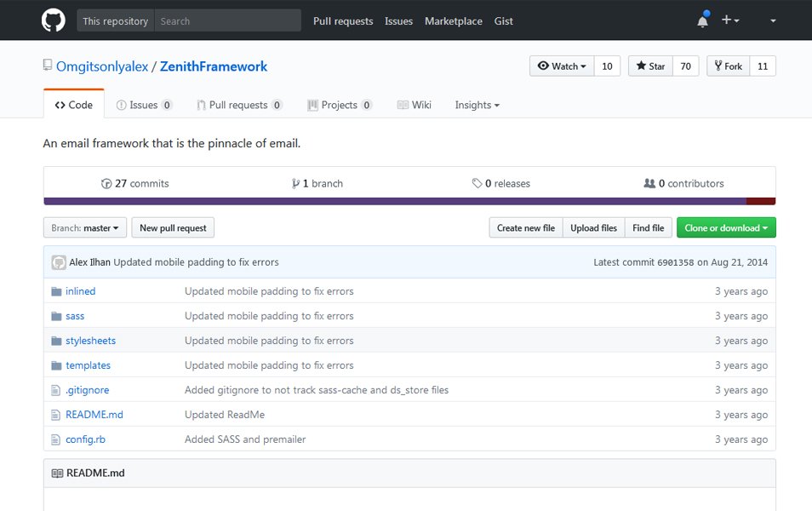Open the config.rb file
Image resolution: width=812 pixels, height=511 pixels.
(85, 439)
